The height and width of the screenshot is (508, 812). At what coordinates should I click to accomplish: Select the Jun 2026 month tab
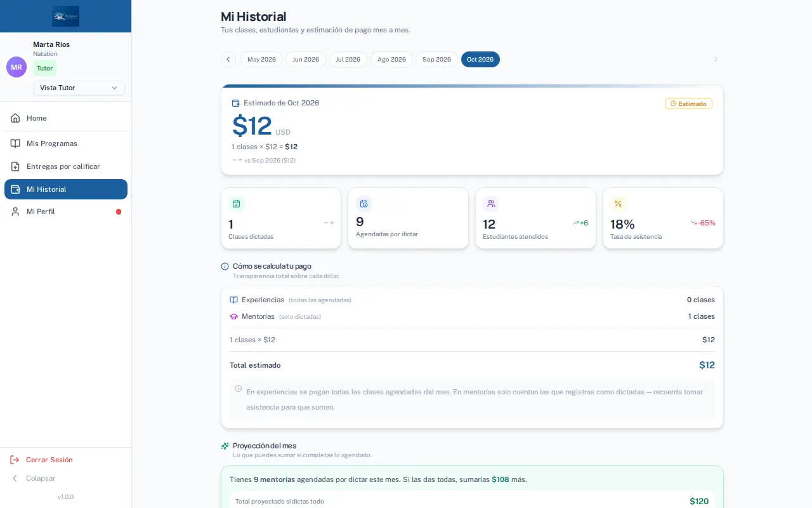pos(306,59)
